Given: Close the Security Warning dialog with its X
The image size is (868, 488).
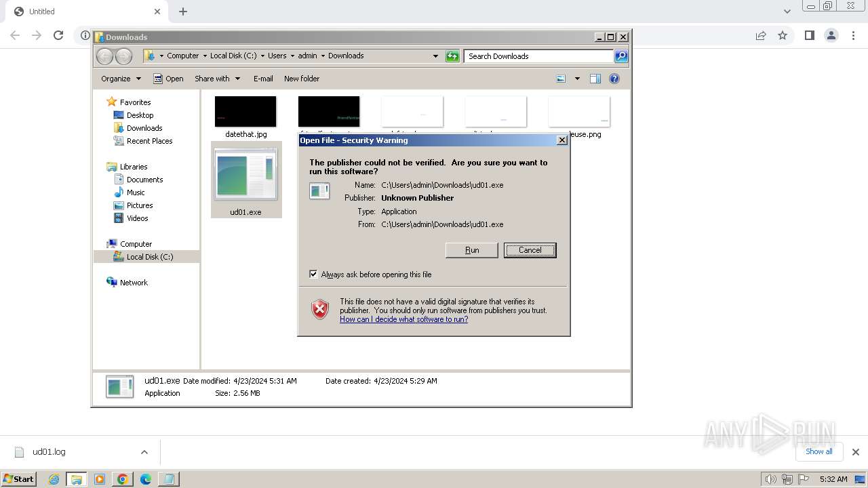Looking at the screenshot, I should (x=561, y=140).
